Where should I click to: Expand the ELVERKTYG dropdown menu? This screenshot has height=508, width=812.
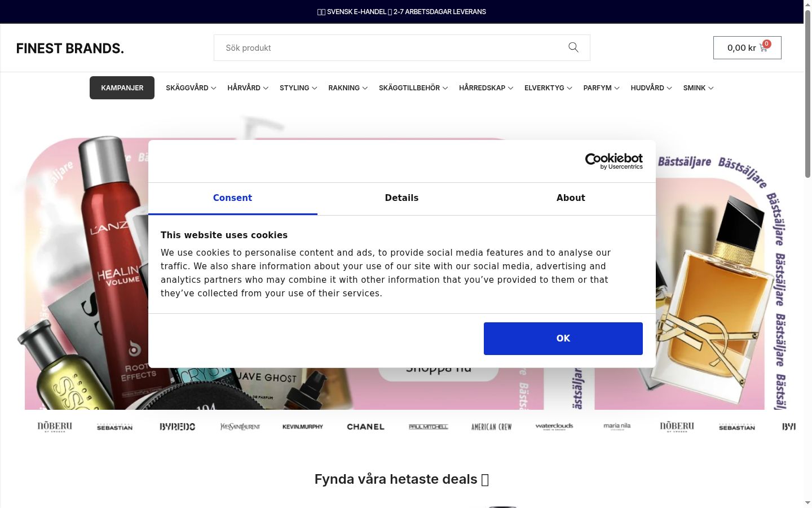click(548, 87)
